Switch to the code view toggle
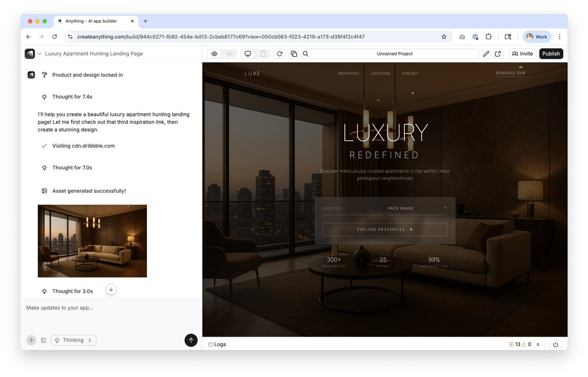Image resolution: width=588 pixels, height=377 pixels. coord(229,54)
